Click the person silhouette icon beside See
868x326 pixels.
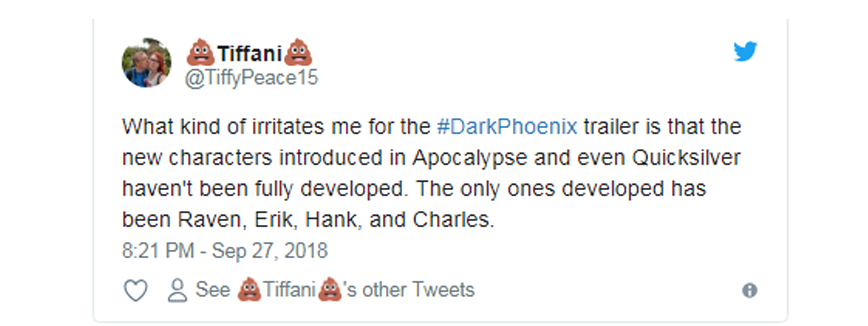177,290
